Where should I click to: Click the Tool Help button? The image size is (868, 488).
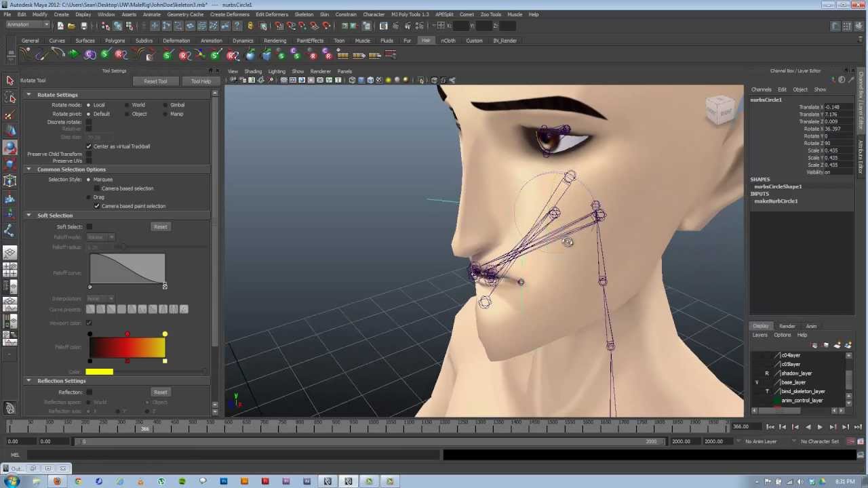(x=201, y=81)
